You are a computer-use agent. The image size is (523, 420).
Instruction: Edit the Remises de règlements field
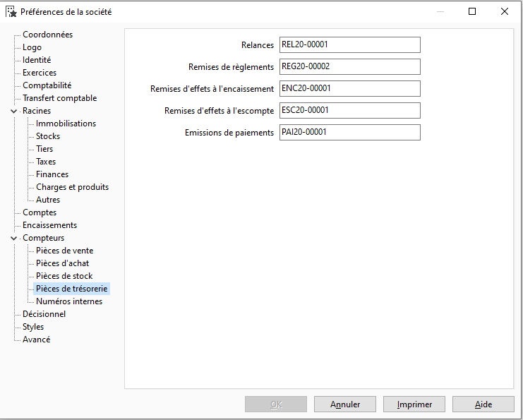[350, 67]
